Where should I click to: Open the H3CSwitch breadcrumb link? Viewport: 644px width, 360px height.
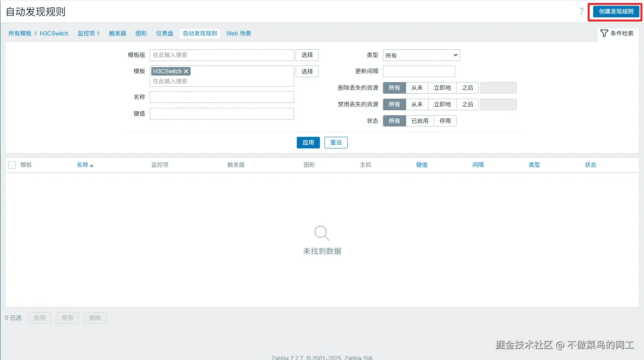(x=54, y=34)
